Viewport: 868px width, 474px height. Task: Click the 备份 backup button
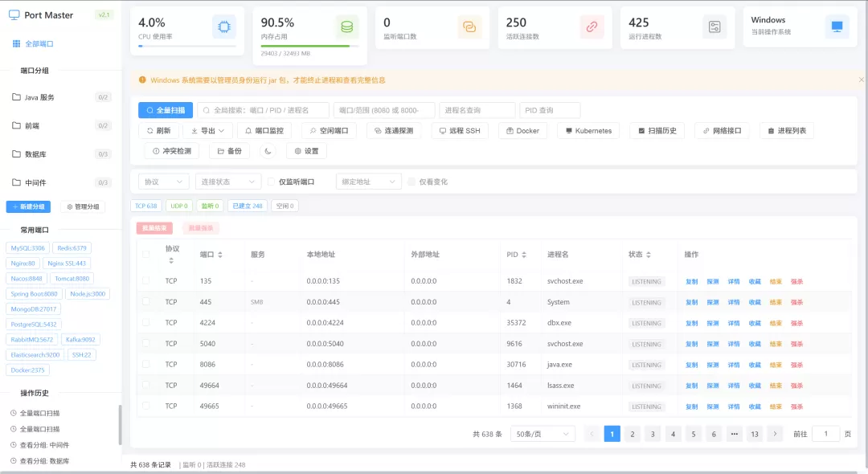click(229, 151)
